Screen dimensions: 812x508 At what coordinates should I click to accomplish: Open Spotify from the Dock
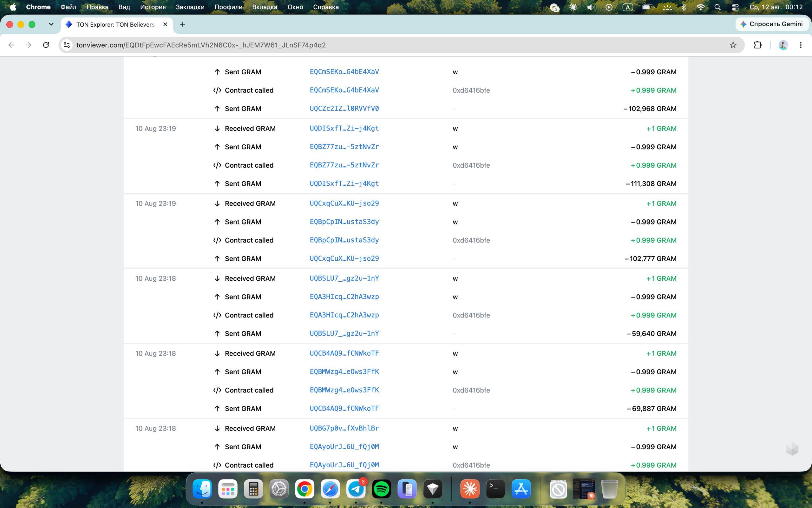click(382, 489)
